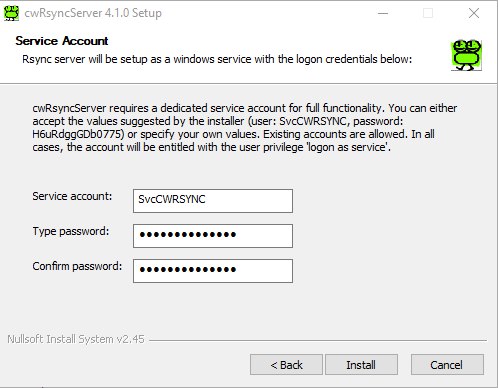Select the Confirm password field

click(213, 271)
